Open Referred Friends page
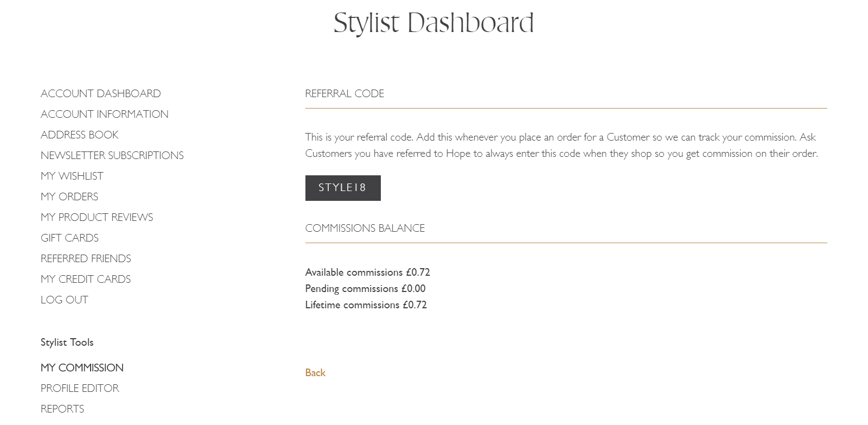This screenshot has width=868, height=425. click(86, 258)
